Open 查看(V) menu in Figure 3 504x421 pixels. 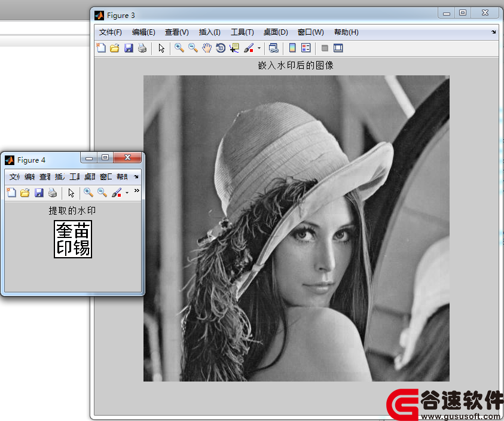[x=177, y=32]
